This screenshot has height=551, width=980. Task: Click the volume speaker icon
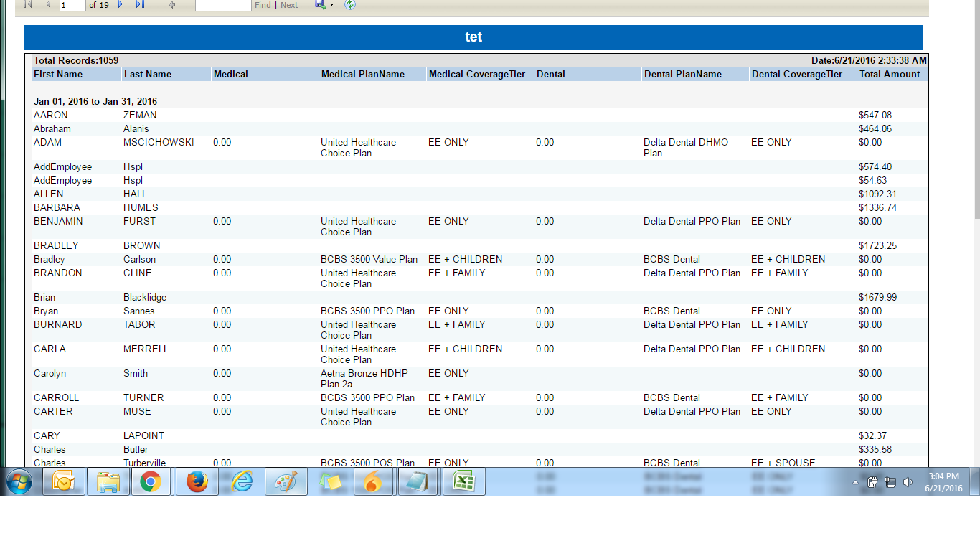908,483
